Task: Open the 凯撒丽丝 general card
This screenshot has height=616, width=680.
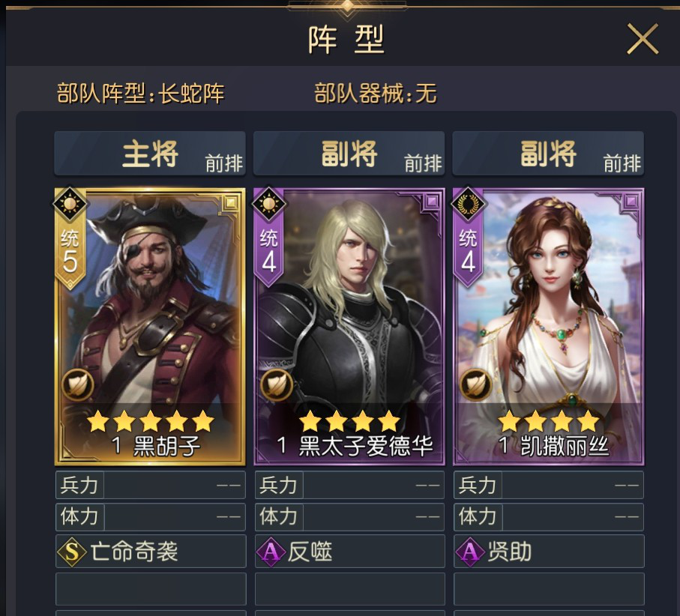Action: click(548, 327)
